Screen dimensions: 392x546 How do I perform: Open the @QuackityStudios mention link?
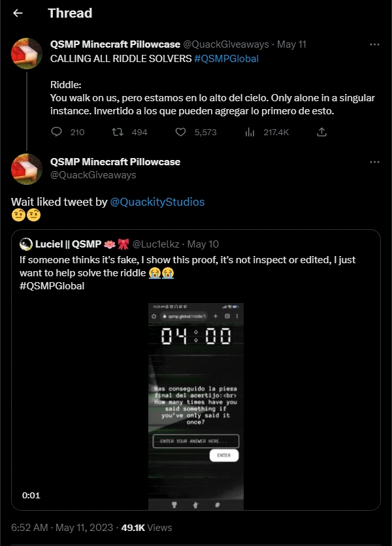(157, 202)
